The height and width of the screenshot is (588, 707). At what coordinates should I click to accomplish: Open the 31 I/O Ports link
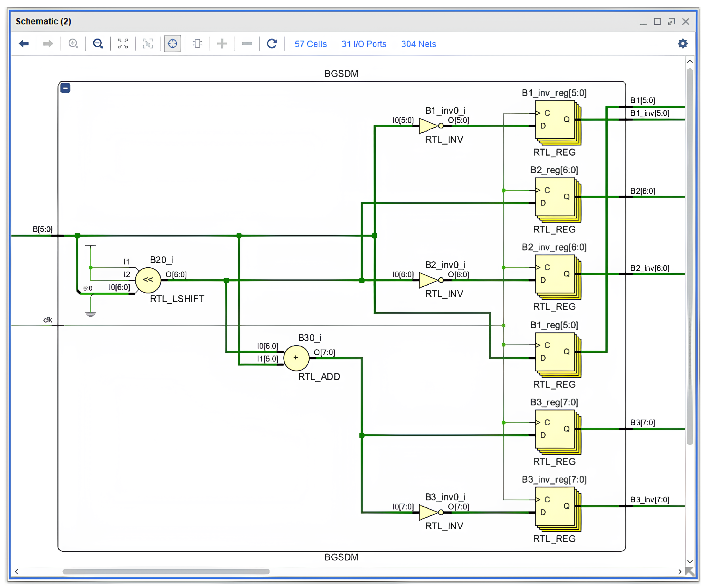coord(364,44)
